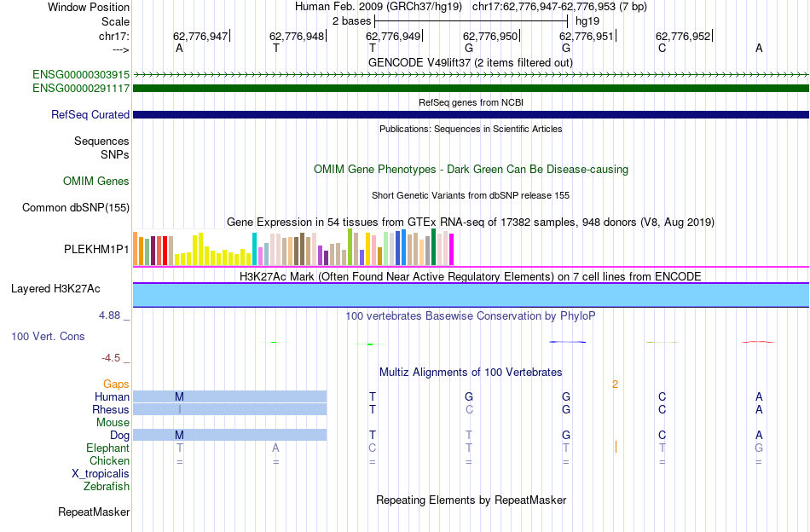Open the H3K27Ac Mark ENCODE track title

click(471, 276)
